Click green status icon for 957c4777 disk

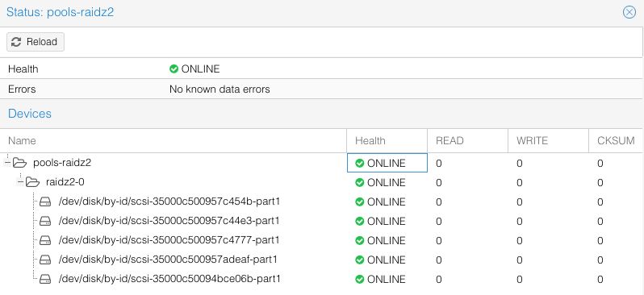pos(360,240)
